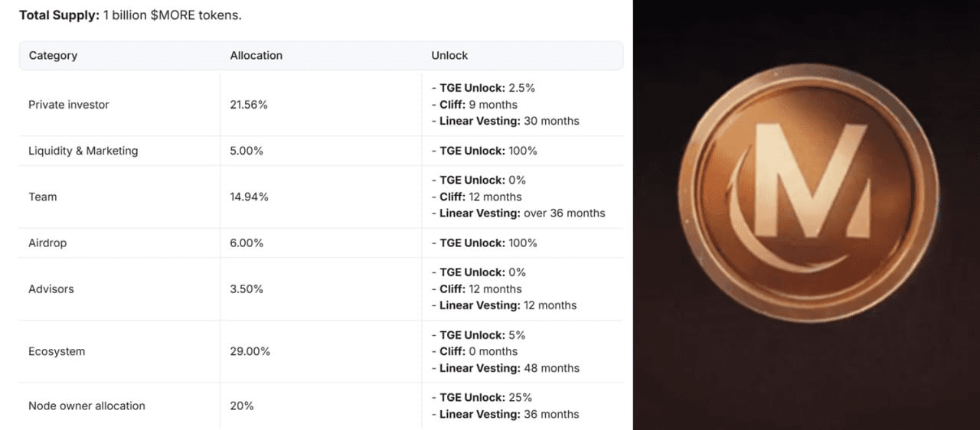The width and height of the screenshot is (980, 430).
Task: Click the 14.94% Team allocation value
Action: [x=249, y=197]
